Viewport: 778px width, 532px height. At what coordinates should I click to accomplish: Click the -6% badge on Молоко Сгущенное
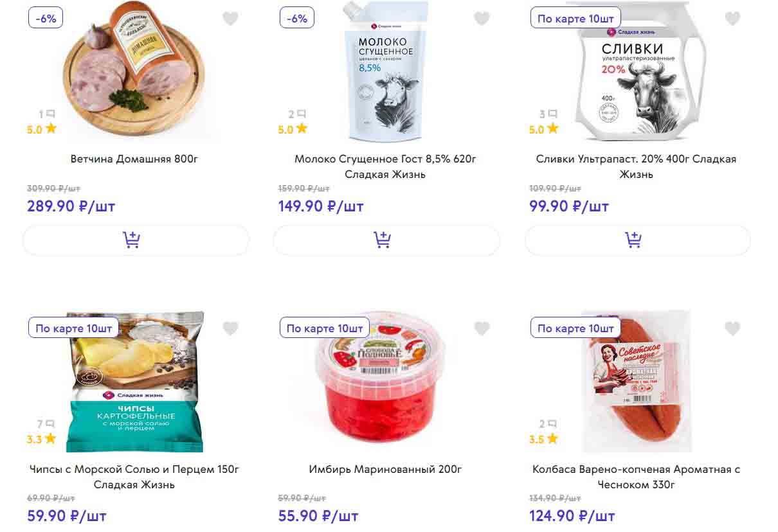pos(297,19)
